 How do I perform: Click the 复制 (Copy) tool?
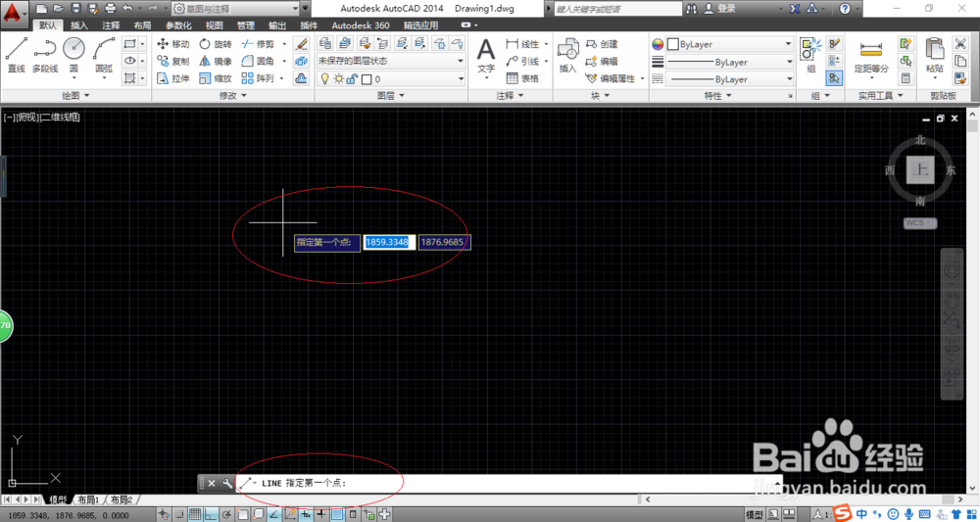click(173, 61)
